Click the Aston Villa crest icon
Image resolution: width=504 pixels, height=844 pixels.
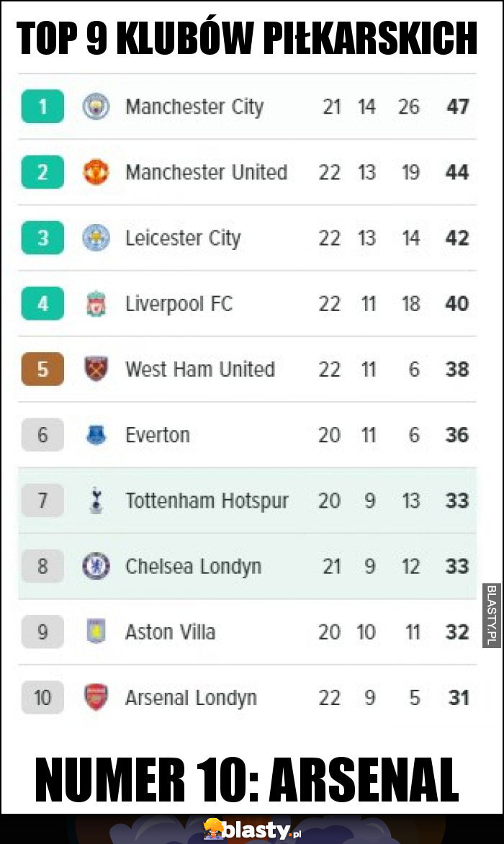[96, 632]
